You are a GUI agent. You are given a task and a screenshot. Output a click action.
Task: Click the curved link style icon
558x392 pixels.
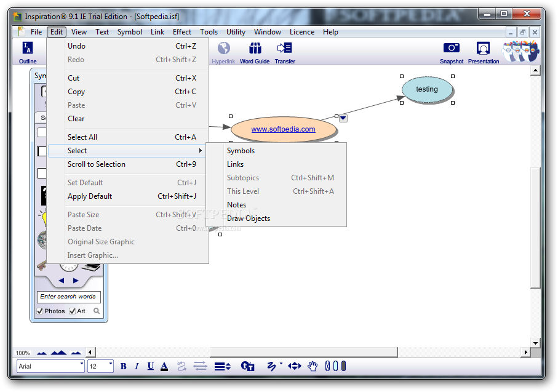pos(181,366)
